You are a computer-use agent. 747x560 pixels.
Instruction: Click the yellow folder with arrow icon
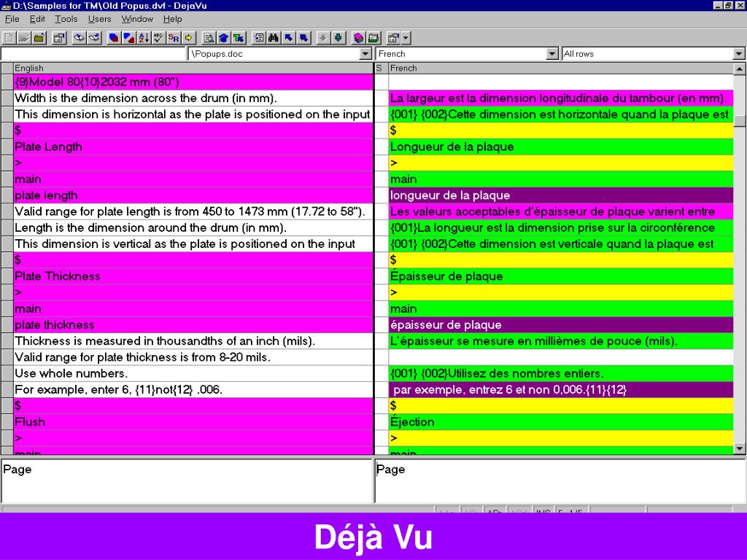point(39,38)
